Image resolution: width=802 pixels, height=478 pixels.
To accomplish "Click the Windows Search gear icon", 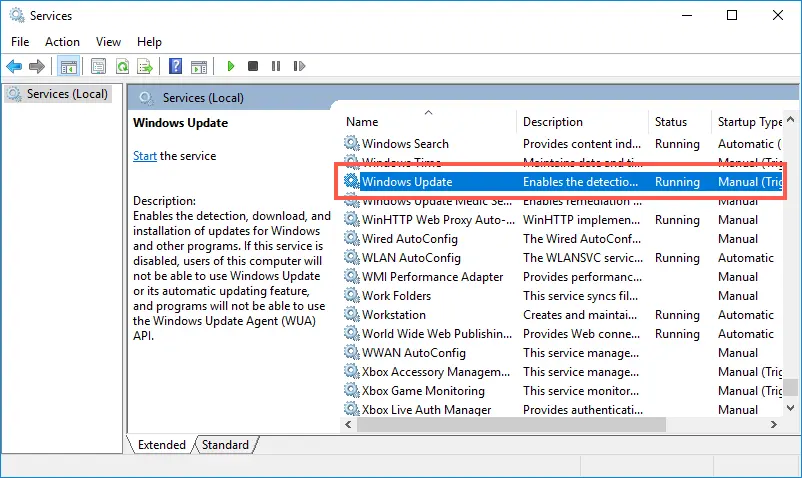I will click(x=351, y=143).
